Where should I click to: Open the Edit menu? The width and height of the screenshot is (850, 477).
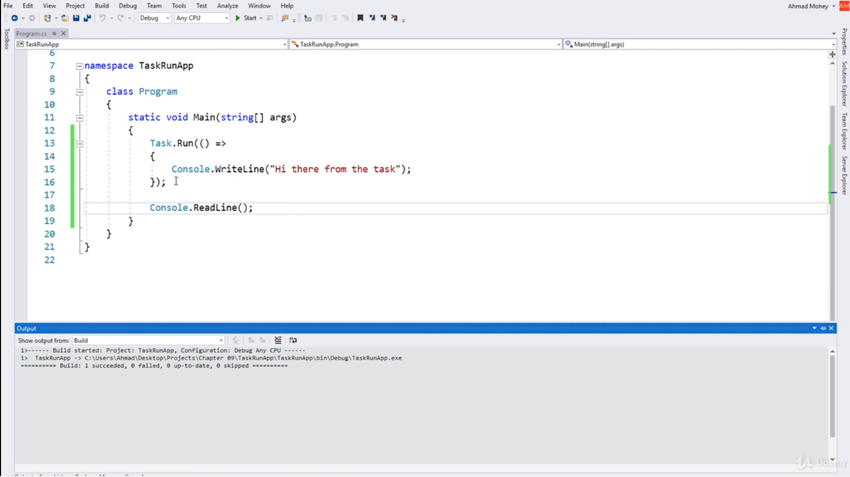pyautogui.click(x=28, y=5)
